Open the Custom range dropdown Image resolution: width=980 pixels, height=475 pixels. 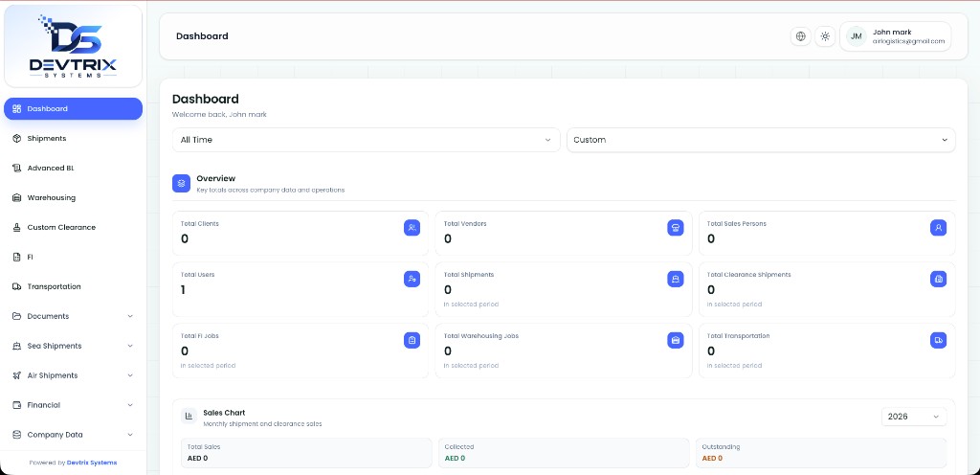761,140
